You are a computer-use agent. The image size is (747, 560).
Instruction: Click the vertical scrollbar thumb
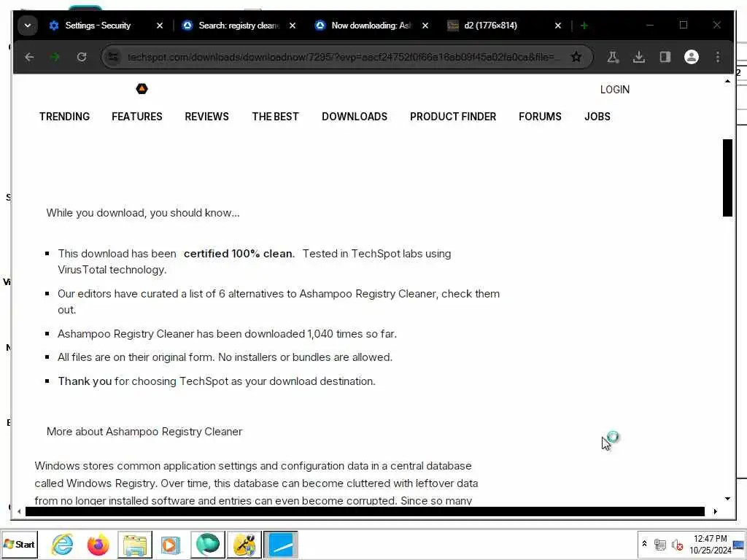(x=727, y=178)
